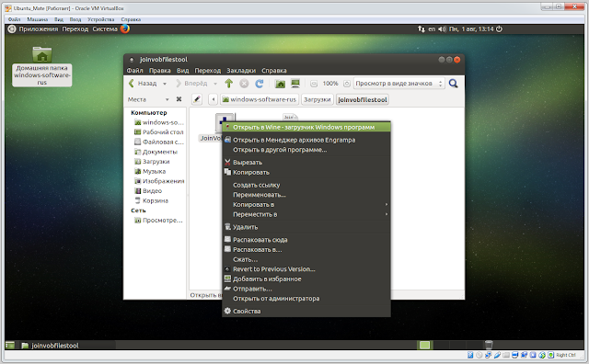The width and height of the screenshot is (589, 364).
Task: Select Копировать in context menu
Action: [306, 172]
